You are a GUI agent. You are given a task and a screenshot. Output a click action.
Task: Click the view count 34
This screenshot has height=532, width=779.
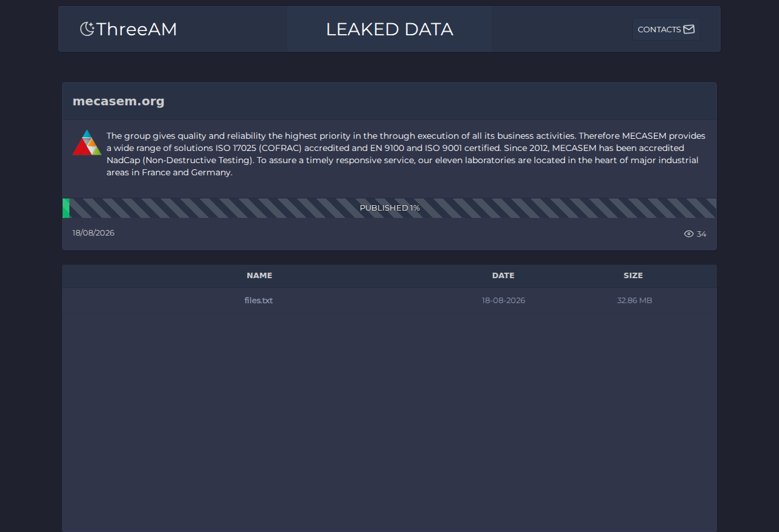coord(702,234)
